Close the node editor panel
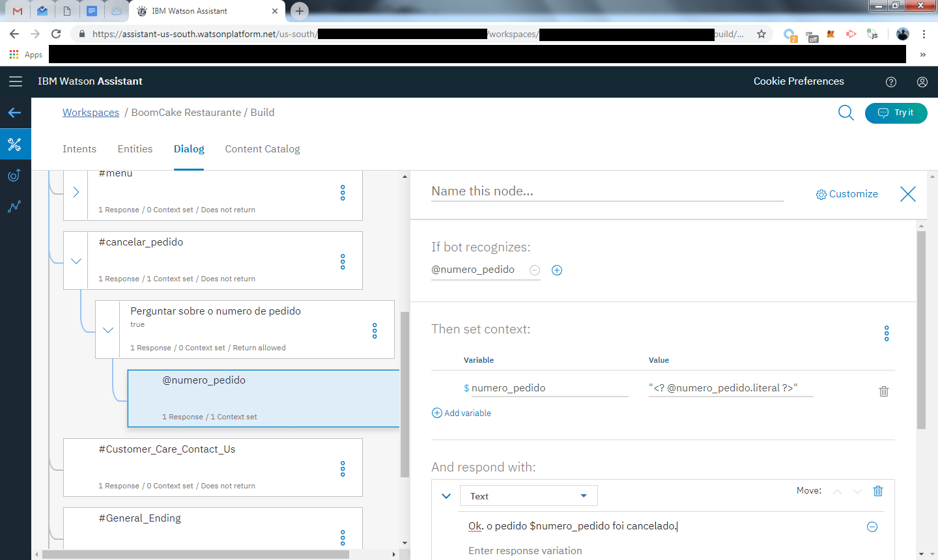Viewport: 938px width, 560px height. click(907, 194)
